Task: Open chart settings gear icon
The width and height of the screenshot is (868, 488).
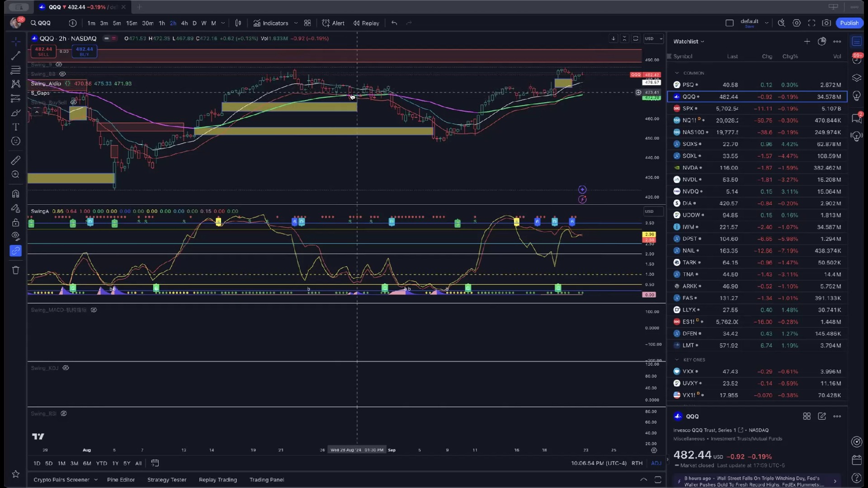Action: coord(797,23)
